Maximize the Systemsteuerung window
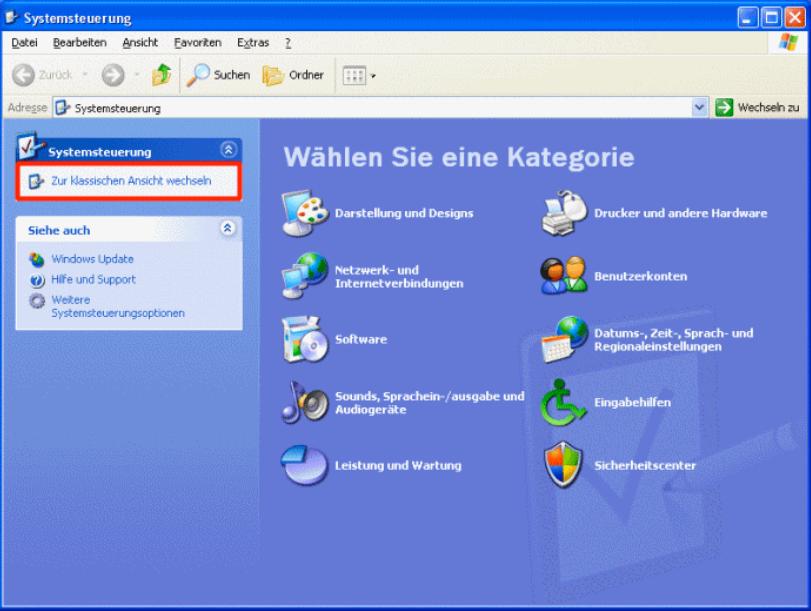Viewport: 811px width, 611px height. pos(771,18)
